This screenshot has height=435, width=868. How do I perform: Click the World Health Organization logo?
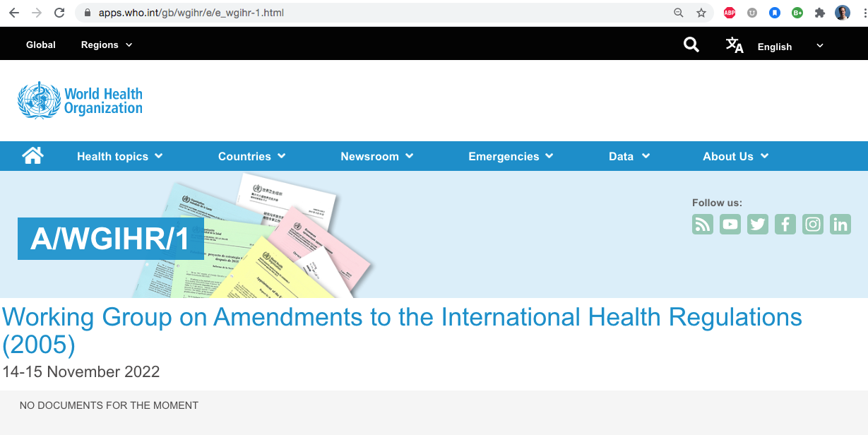tap(80, 100)
